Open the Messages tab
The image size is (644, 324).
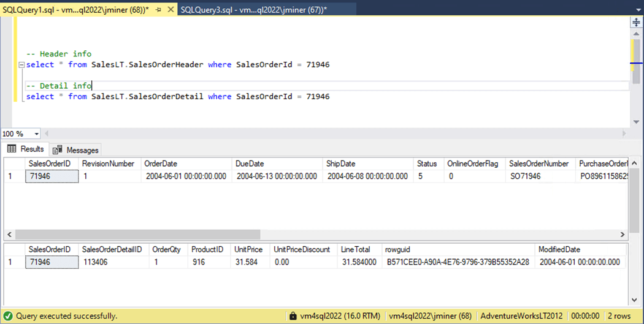coord(75,150)
